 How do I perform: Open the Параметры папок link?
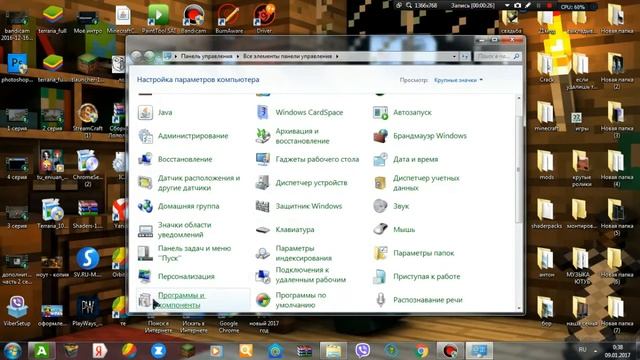pyautogui.click(x=424, y=253)
